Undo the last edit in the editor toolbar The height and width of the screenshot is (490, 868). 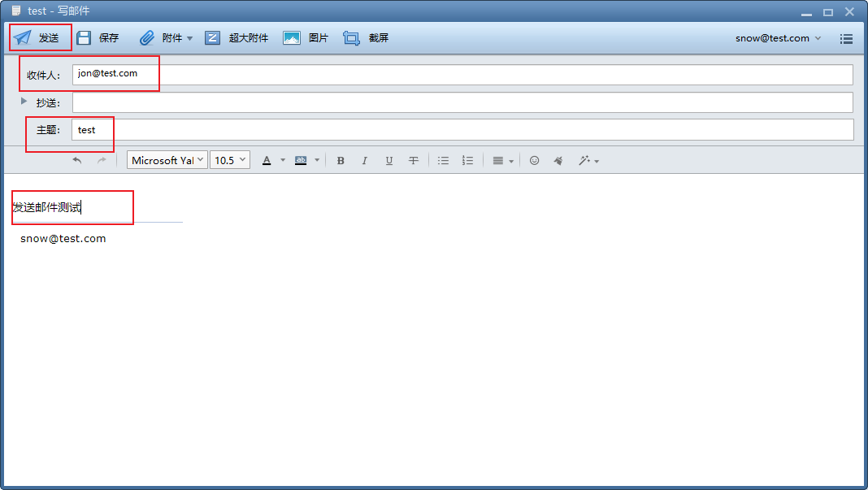coord(77,161)
